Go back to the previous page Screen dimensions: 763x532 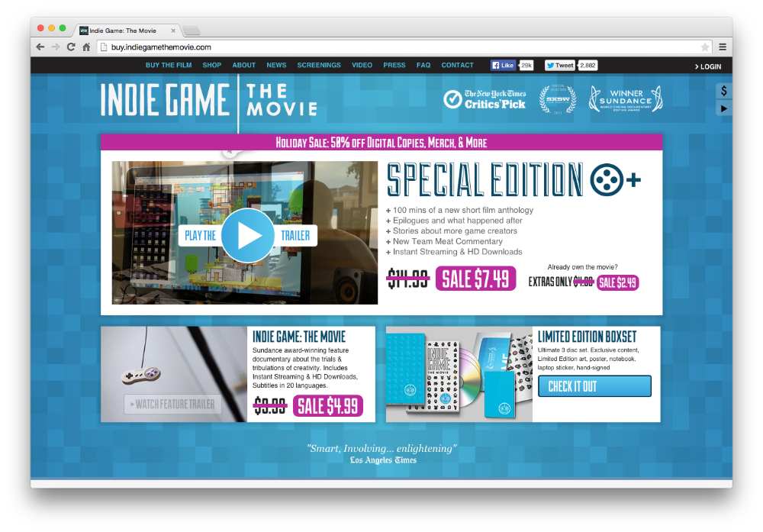pos(40,47)
